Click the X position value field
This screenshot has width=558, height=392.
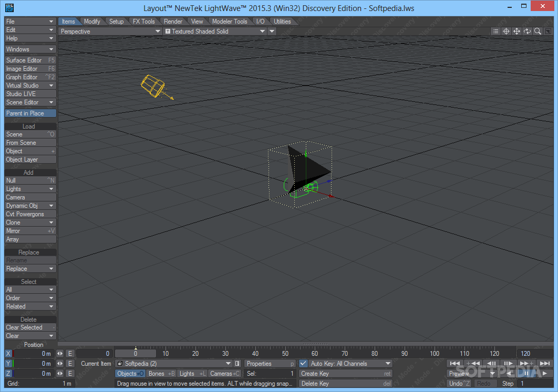[x=34, y=353]
